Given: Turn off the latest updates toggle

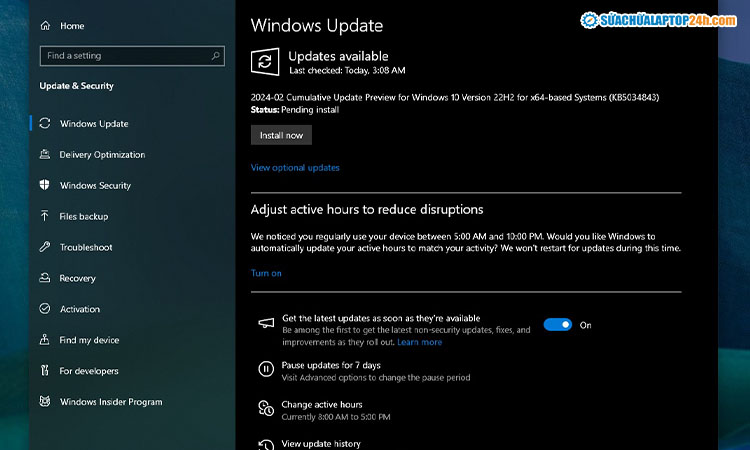Looking at the screenshot, I should 557,325.
